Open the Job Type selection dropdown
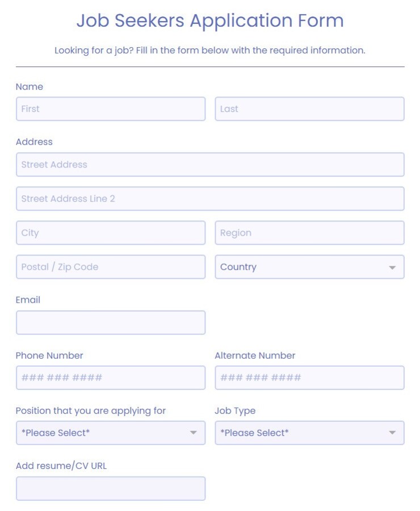420x511 pixels. click(309, 433)
